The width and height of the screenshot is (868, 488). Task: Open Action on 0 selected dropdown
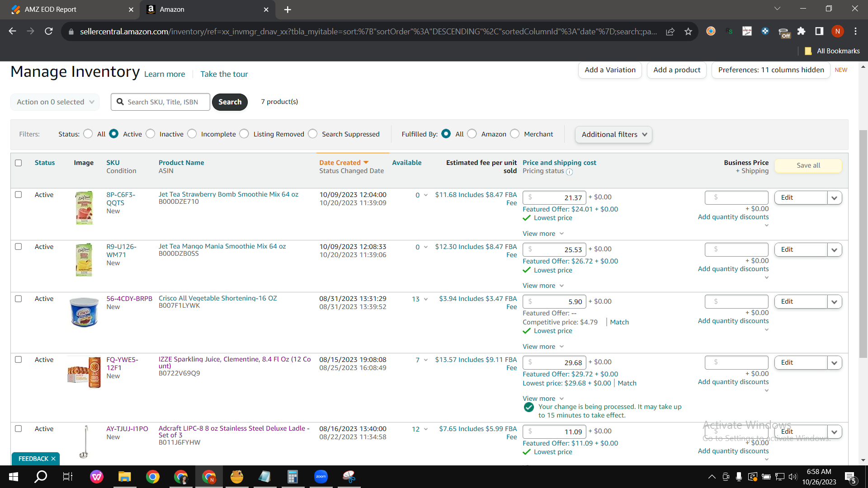tap(55, 102)
